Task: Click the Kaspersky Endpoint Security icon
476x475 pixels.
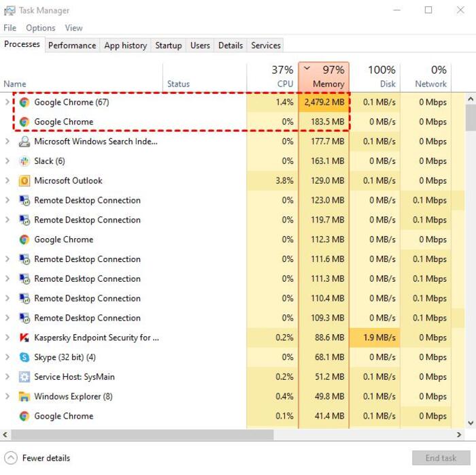Action: [x=24, y=338]
